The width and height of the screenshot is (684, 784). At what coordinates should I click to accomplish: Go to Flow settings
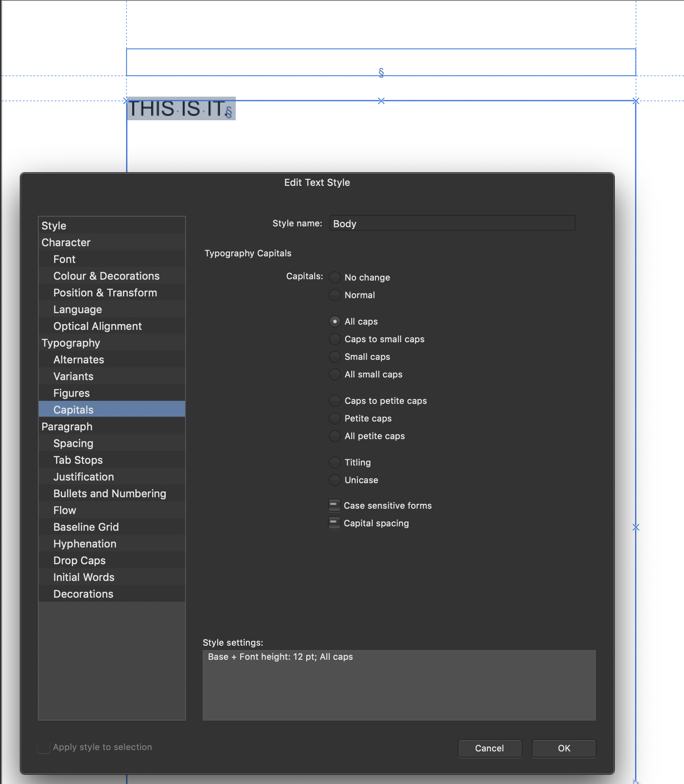(112, 510)
